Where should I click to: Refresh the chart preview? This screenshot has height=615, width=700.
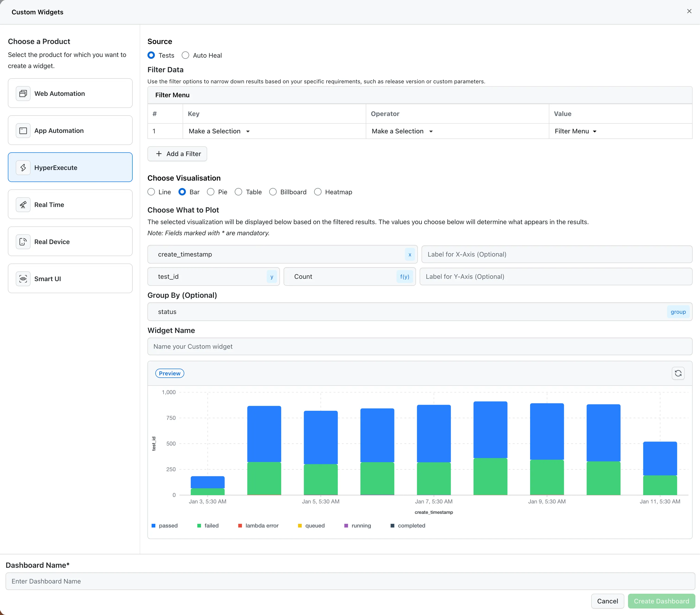click(678, 373)
